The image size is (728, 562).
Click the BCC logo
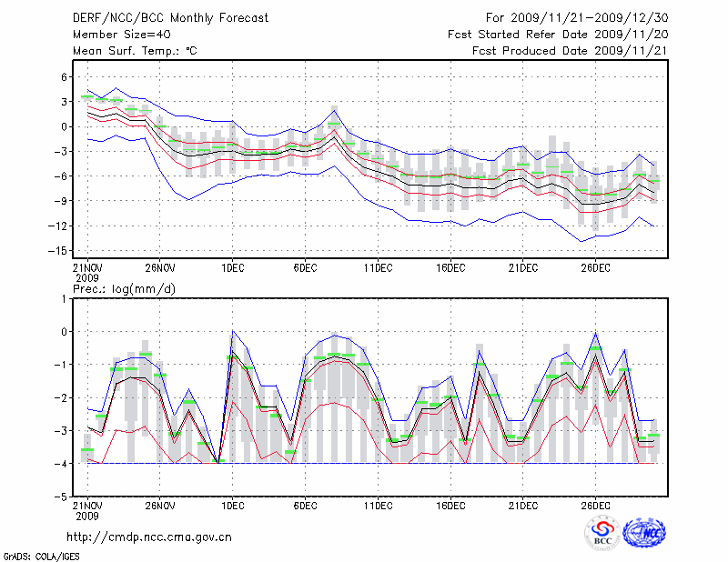(x=602, y=533)
